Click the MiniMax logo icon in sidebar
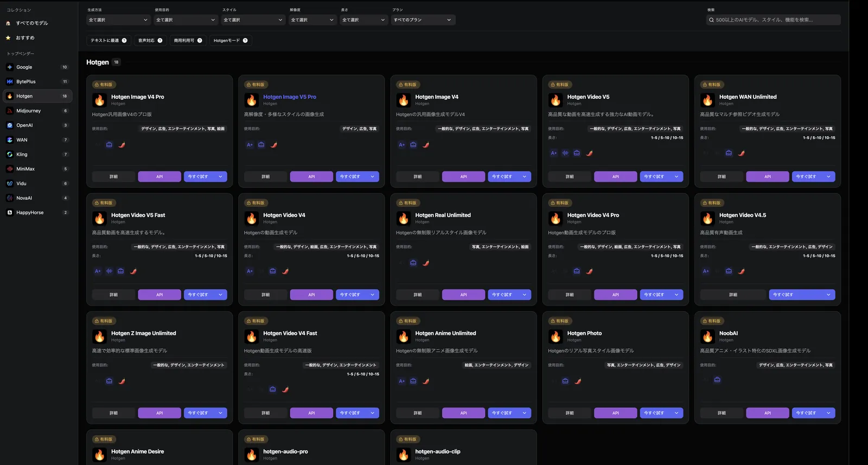 pos(10,169)
